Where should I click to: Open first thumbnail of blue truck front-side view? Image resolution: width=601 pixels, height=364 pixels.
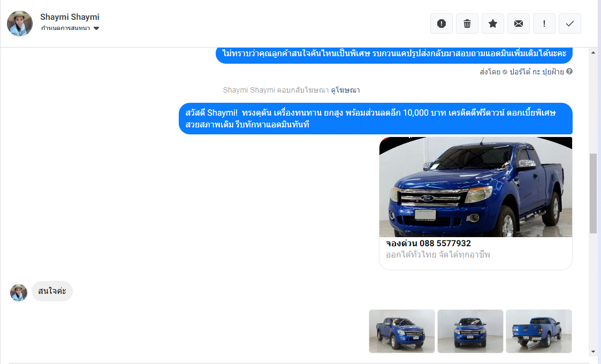[x=402, y=331]
